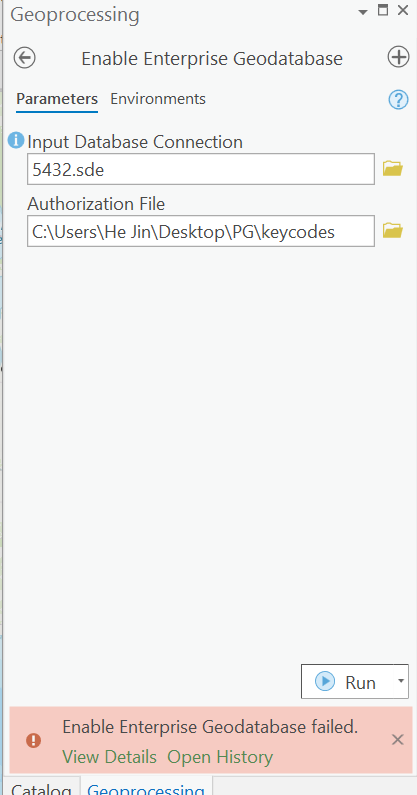Click the View Details link
Viewport: 417px width, 795px height.
110,757
